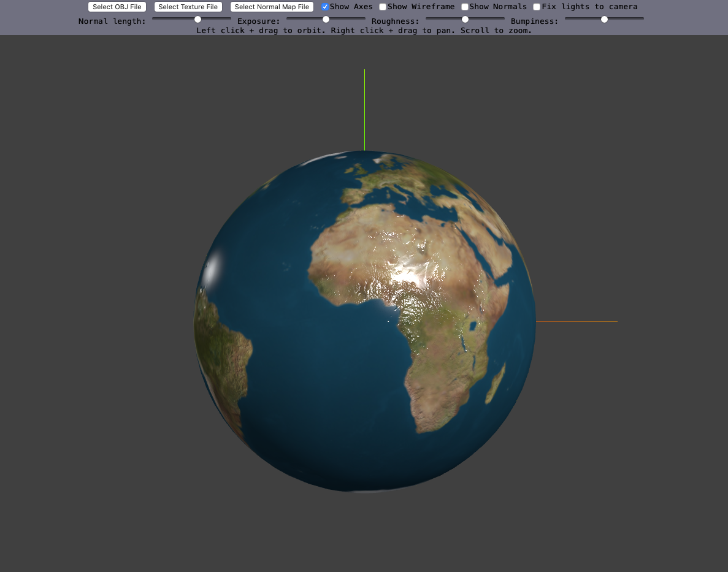This screenshot has width=728, height=572.
Task: Click the green vertical Y axis line
Action: [364, 110]
